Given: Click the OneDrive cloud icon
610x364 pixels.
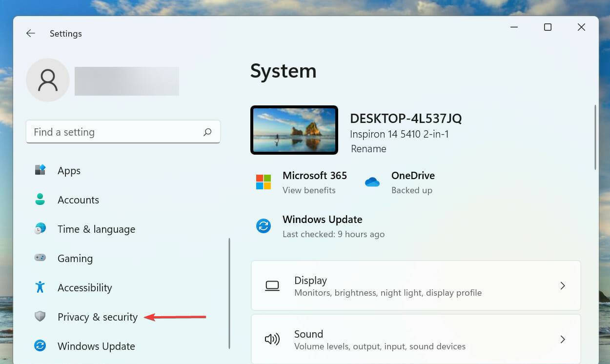Looking at the screenshot, I should click(372, 182).
